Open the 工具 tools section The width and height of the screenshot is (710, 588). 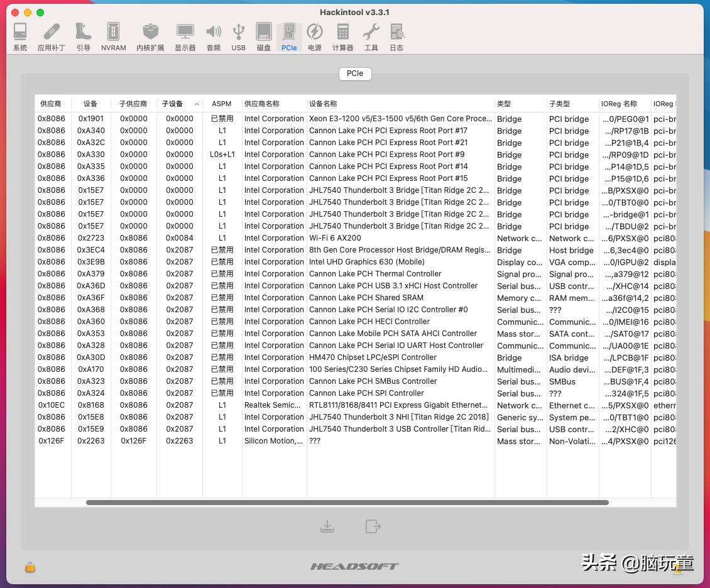[x=371, y=36]
